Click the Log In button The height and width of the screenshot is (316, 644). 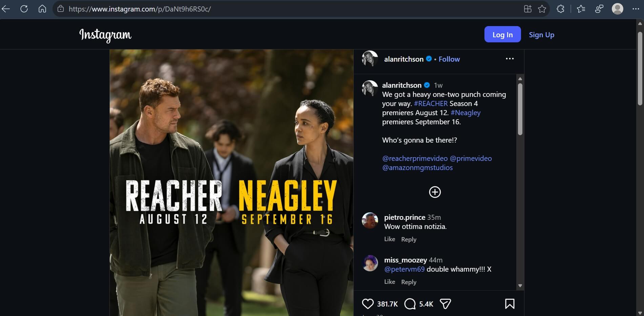pos(502,34)
